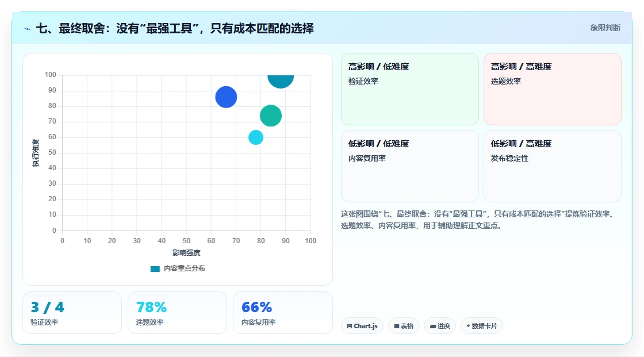Toggle the 内容重点分布 legend entry

click(178, 268)
